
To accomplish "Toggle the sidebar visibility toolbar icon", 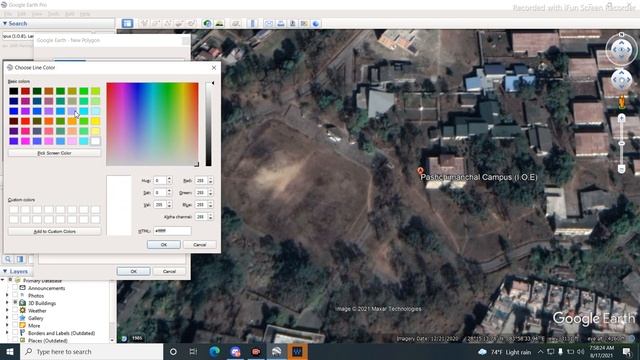I will (x=127, y=23).
